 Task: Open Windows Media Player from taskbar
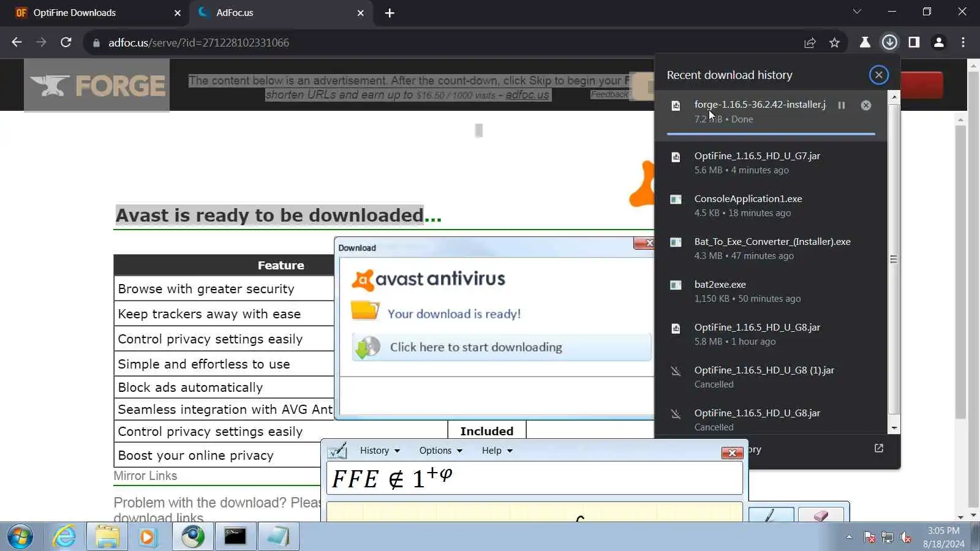coord(148,537)
